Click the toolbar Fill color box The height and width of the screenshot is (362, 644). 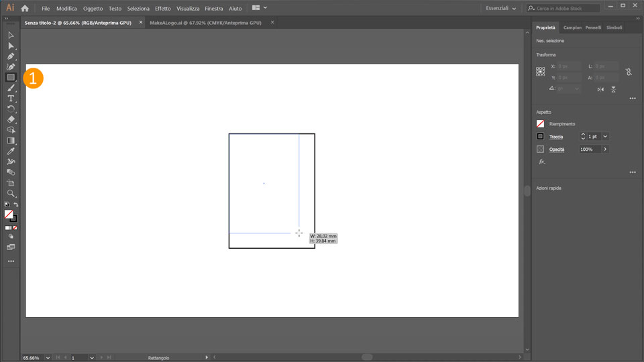click(x=9, y=215)
